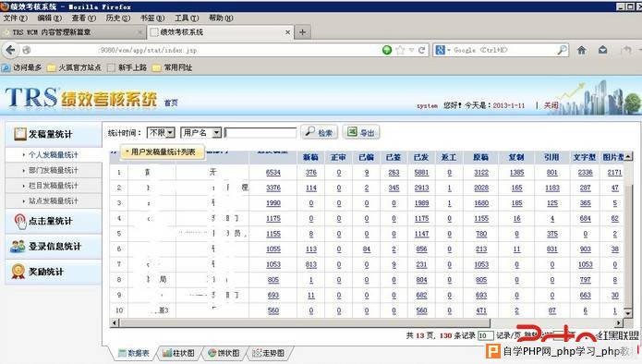Open Google search engine dropdown
The height and width of the screenshot is (364, 642).
[x=442, y=50]
